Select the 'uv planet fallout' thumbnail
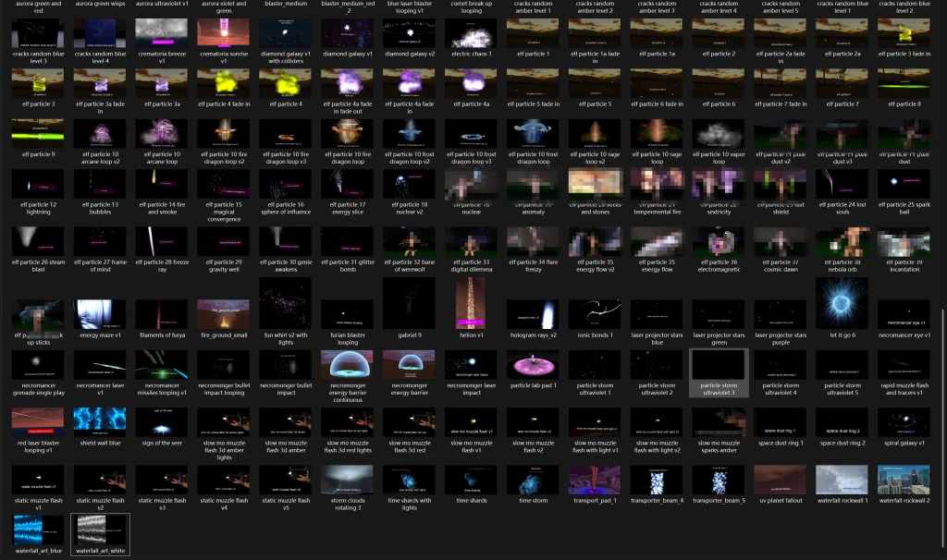 click(x=780, y=479)
